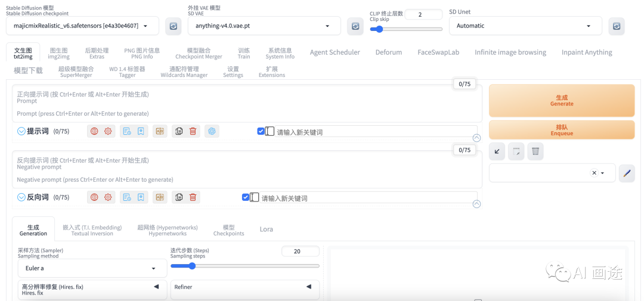Open the PNG Info tab
The height and width of the screenshot is (301, 644).
click(x=142, y=54)
